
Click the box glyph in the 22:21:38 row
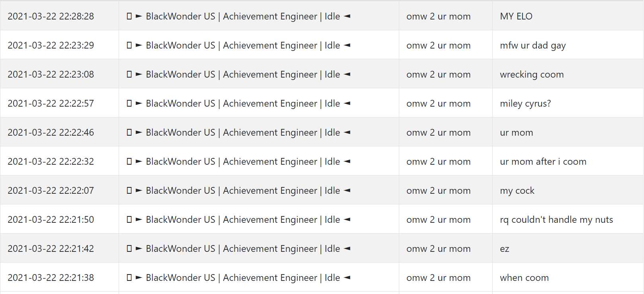129,278
